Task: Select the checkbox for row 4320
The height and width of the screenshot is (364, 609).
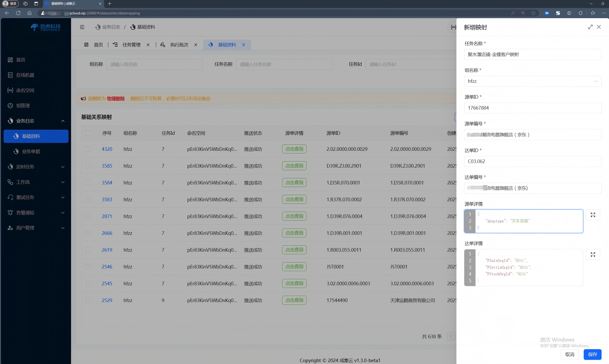Action: [x=88, y=149]
